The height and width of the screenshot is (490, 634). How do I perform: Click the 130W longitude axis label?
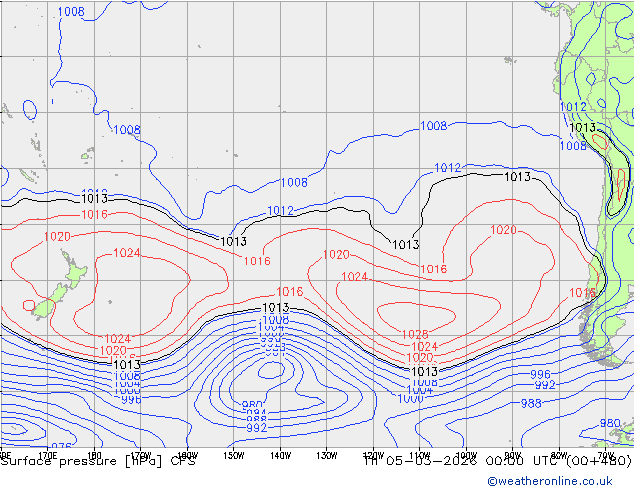[327, 456]
